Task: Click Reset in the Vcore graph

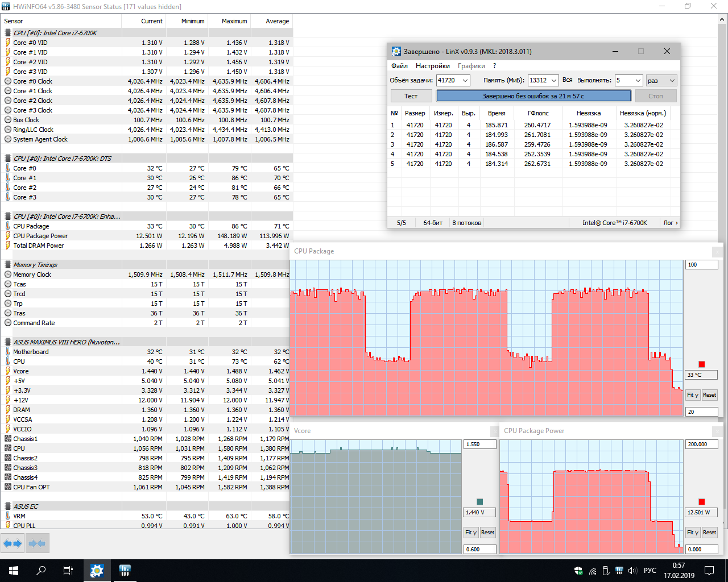Action: (x=487, y=533)
